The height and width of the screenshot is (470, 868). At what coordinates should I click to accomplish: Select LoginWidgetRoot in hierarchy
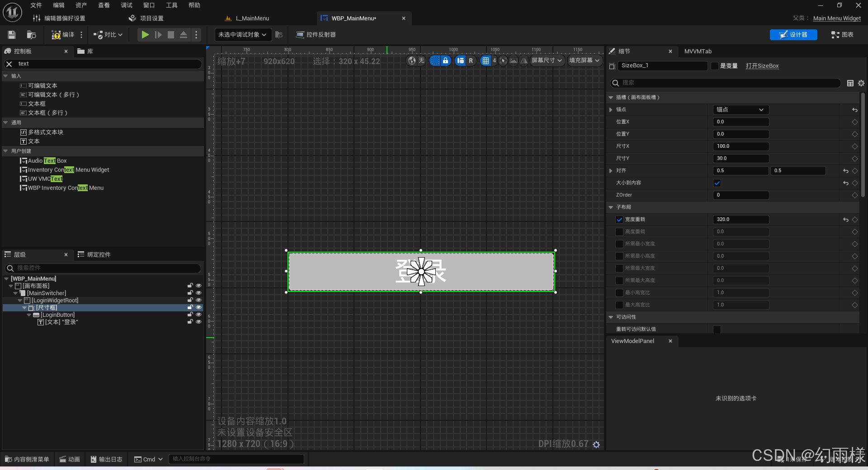pyautogui.click(x=55, y=301)
